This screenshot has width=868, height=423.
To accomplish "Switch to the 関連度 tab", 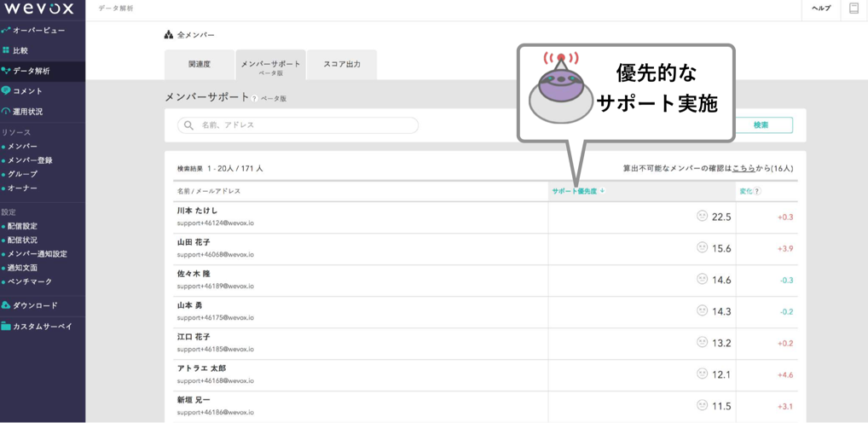I will click(199, 65).
